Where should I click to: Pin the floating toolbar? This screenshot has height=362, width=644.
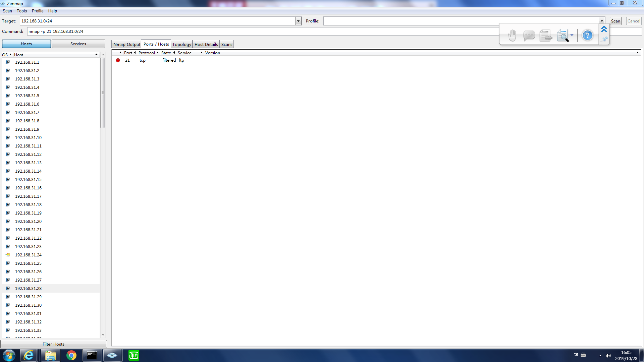pyautogui.click(x=604, y=39)
